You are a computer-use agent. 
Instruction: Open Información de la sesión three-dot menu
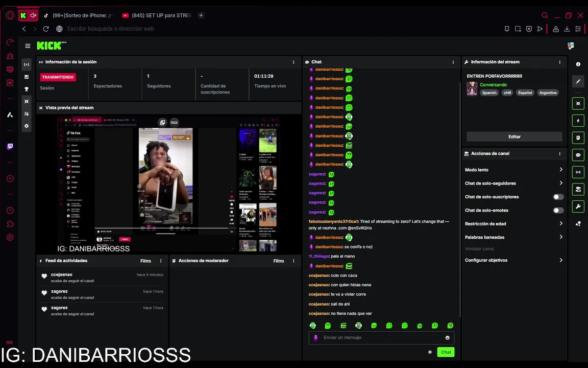coord(293,62)
